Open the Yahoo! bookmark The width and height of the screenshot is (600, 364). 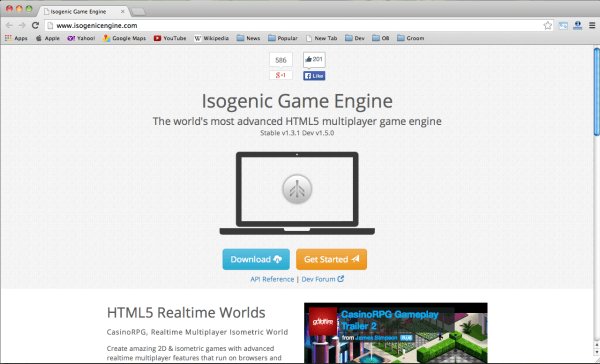coord(81,38)
